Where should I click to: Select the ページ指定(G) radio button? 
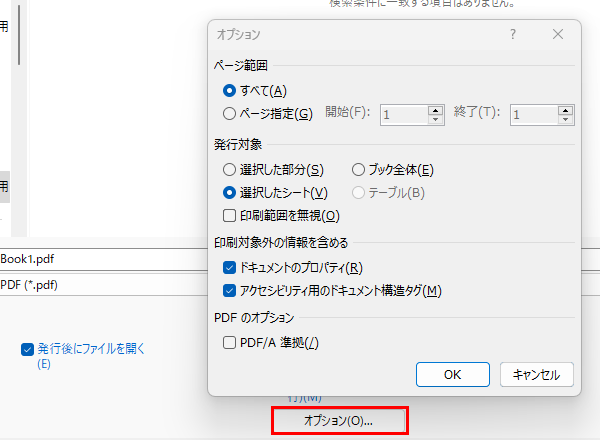click(x=230, y=114)
